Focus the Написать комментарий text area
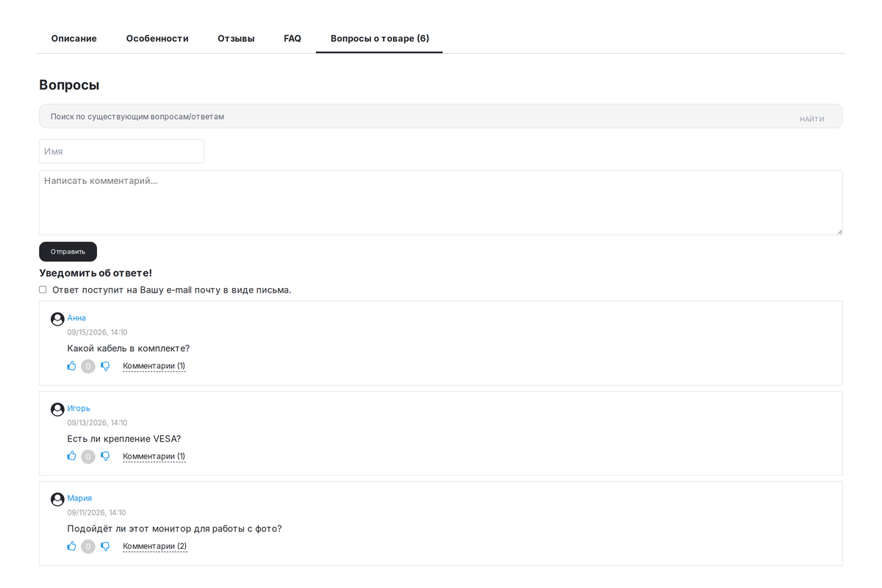This screenshot has width=882, height=588. [441, 203]
